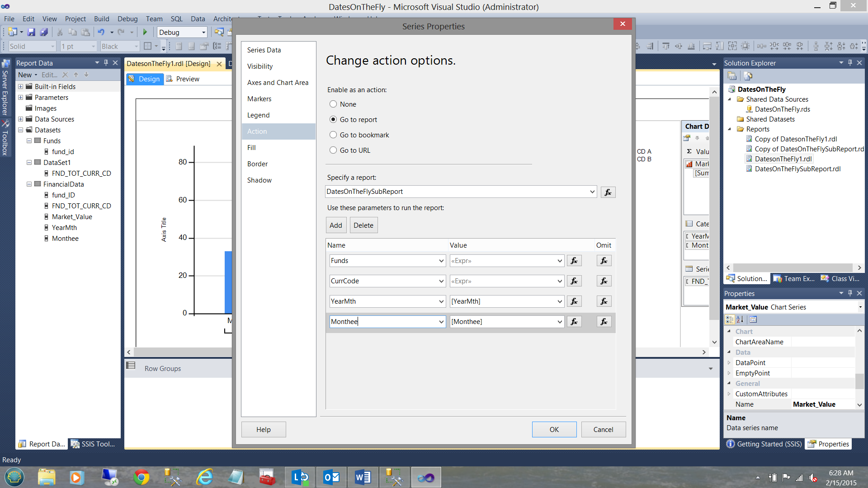Click the Black color dropdown in toolbar
The height and width of the screenshot is (488, 868).
click(x=120, y=46)
